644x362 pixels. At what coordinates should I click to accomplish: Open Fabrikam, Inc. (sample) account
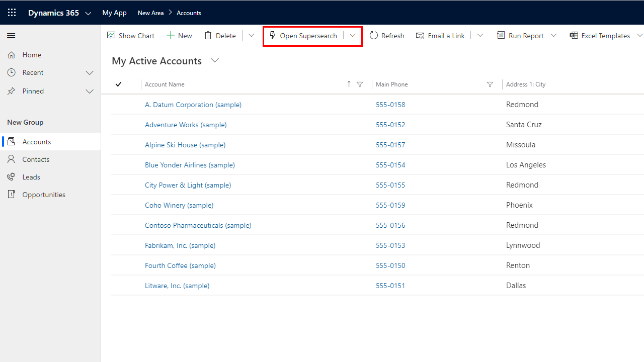(180, 245)
